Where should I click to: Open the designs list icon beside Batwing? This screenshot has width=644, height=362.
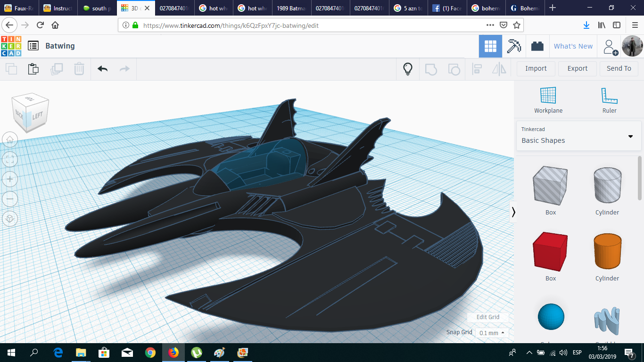(33, 46)
